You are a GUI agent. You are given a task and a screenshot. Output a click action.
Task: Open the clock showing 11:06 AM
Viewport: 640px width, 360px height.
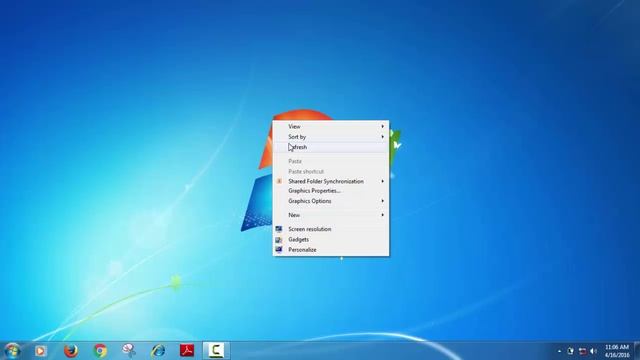click(617, 351)
